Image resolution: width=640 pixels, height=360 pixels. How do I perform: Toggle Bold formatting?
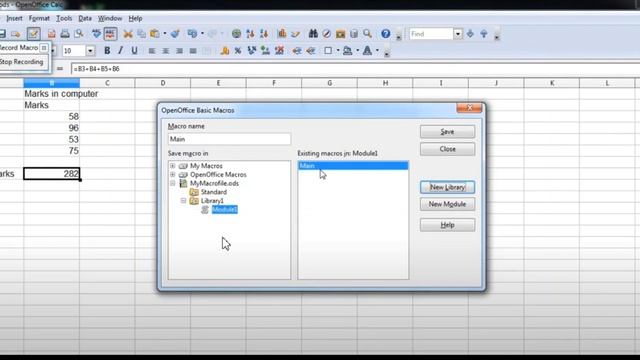[x=107, y=51]
